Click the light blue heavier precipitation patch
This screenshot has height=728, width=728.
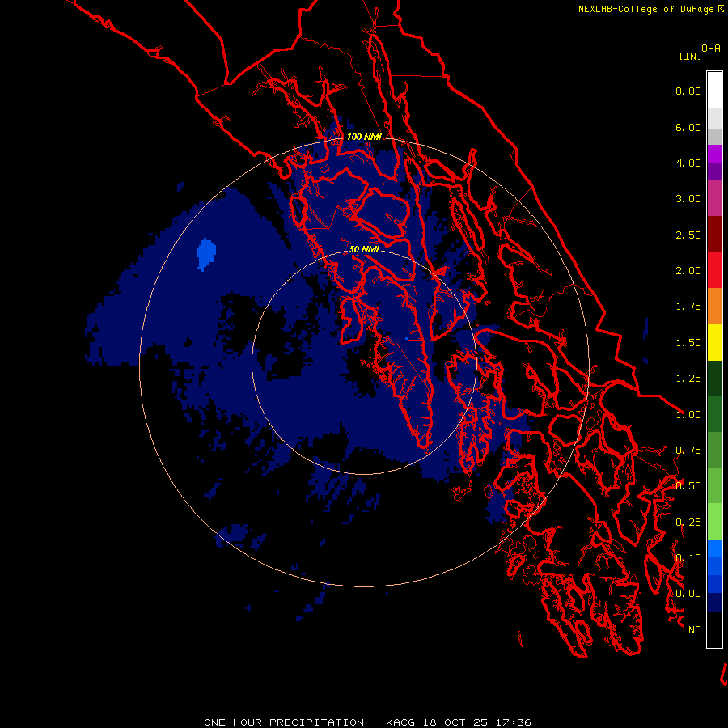pyautogui.click(x=205, y=253)
